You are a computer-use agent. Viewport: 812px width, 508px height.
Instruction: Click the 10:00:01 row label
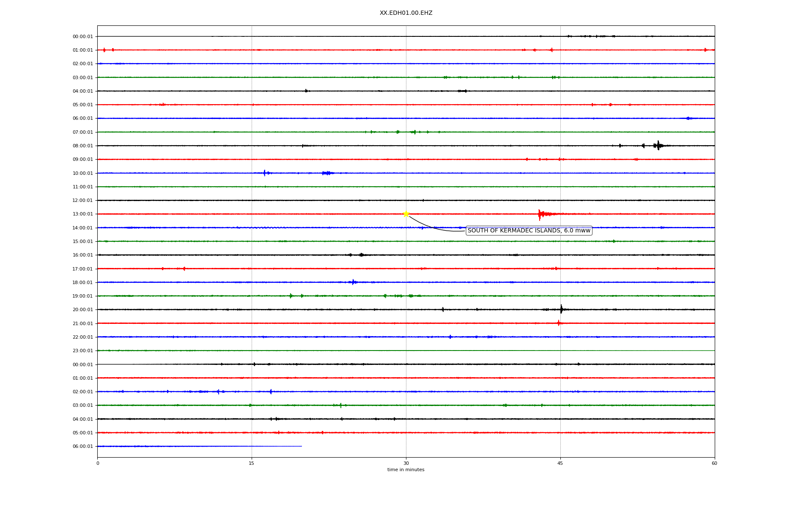pos(82,174)
